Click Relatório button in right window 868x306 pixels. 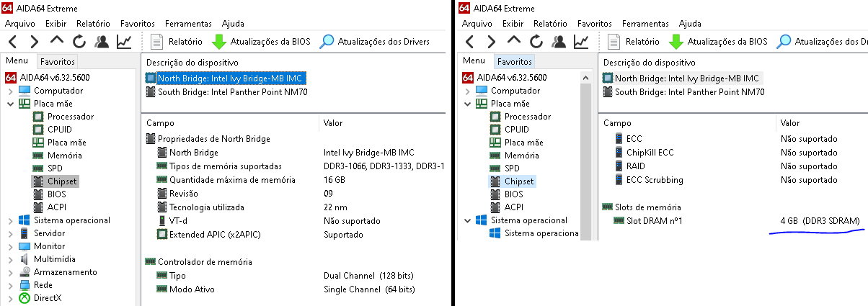click(x=633, y=42)
